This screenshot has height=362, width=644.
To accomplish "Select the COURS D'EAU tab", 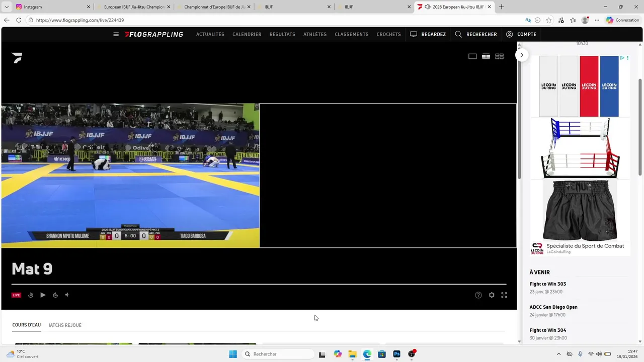I will click(x=27, y=325).
